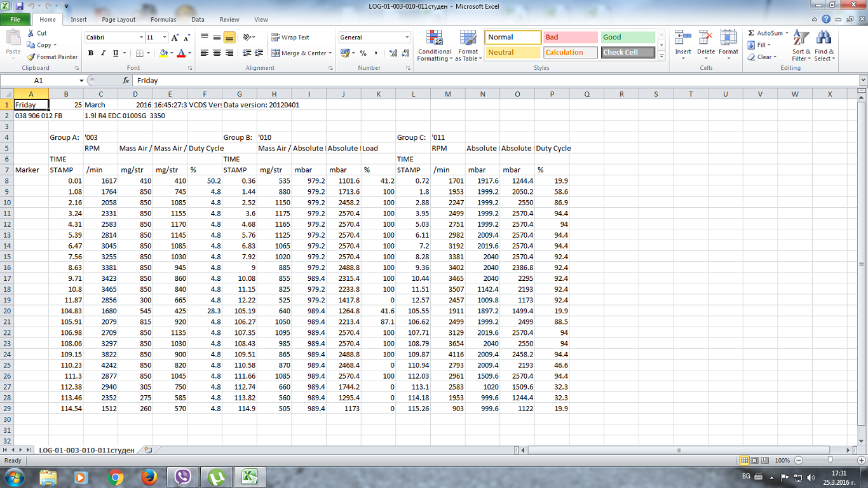Screen dimensions: 868x488
Task: Open the Page Layout tab
Action: [119, 20]
